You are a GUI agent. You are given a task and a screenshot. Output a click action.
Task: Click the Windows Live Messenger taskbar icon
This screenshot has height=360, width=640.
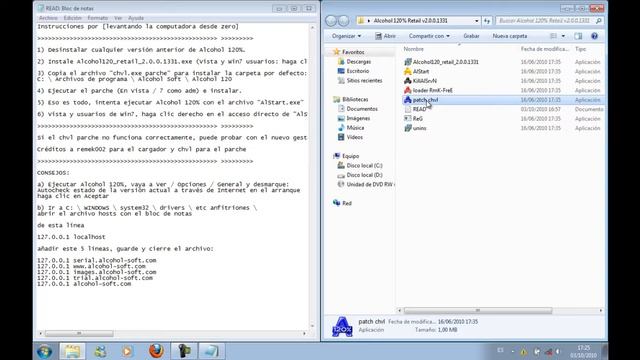click(100, 351)
